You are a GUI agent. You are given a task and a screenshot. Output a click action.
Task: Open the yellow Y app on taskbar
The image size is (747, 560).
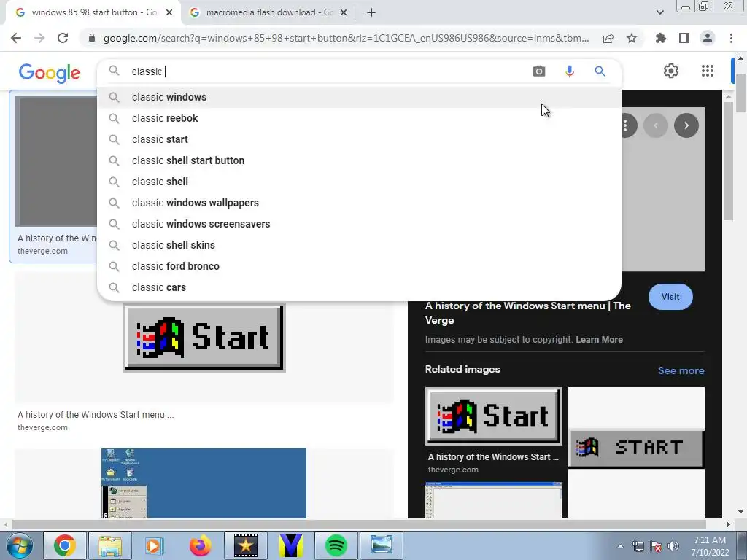pos(290,545)
